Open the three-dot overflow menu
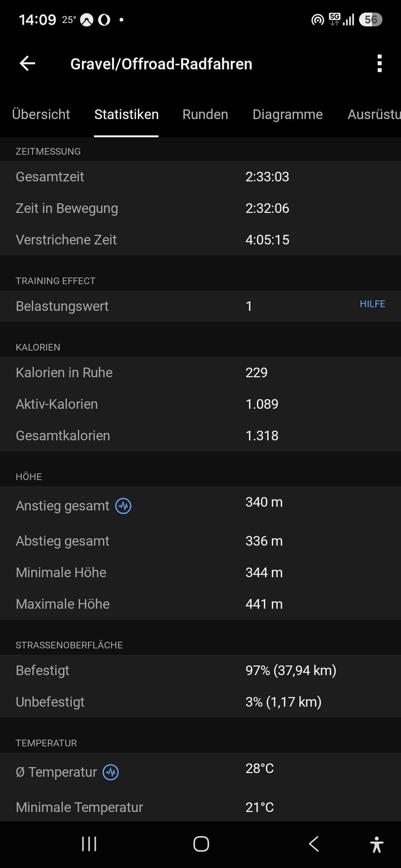This screenshot has height=868, width=401. pyautogui.click(x=379, y=64)
